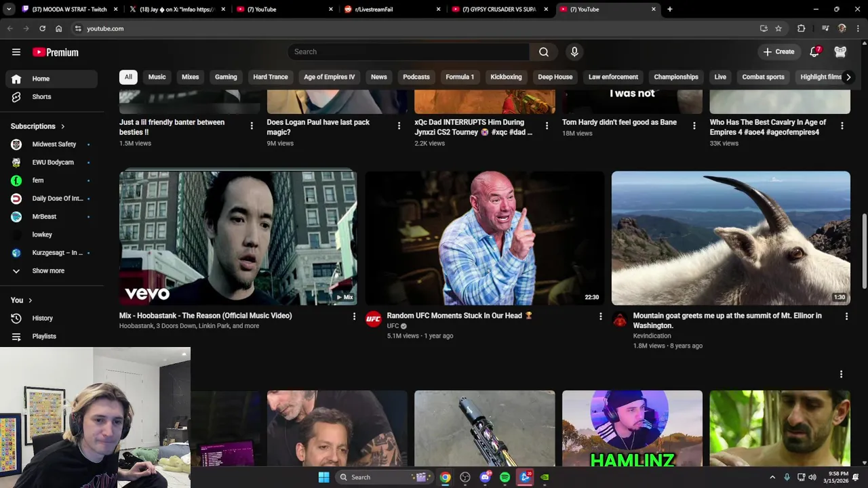868x488 pixels.
Task: Open History in sidebar
Action: click(52, 318)
